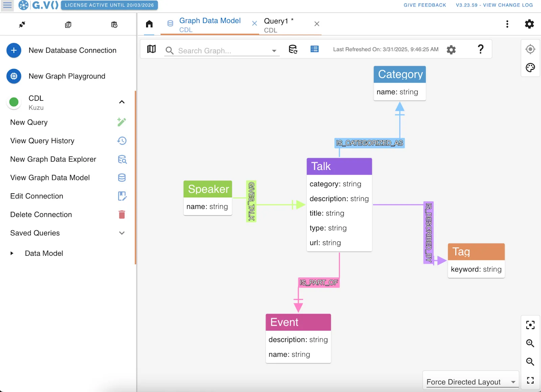Click the New Query magic pen icon
Screen dimensions: 541x392
[122, 122]
